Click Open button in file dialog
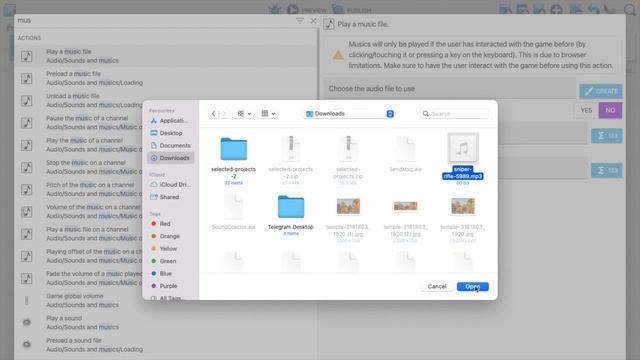This screenshot has height=360, width=640. point(473,287)
